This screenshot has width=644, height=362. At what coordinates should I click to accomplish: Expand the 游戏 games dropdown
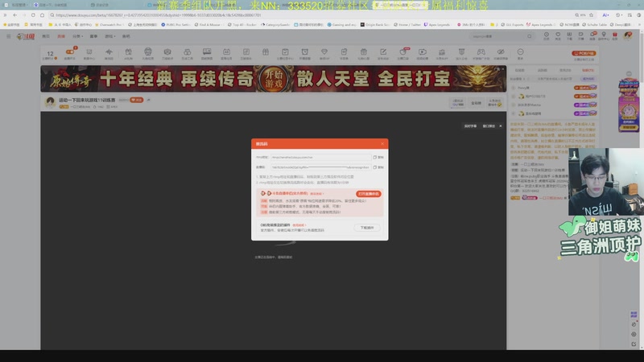pyautogui.click(x=109, y=36)
